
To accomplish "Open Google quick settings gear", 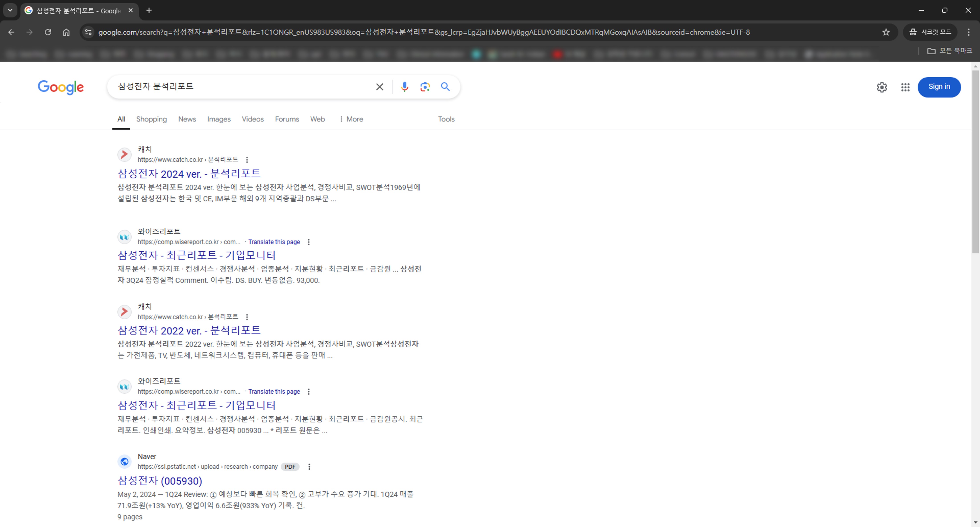I will tap(882, 87).
